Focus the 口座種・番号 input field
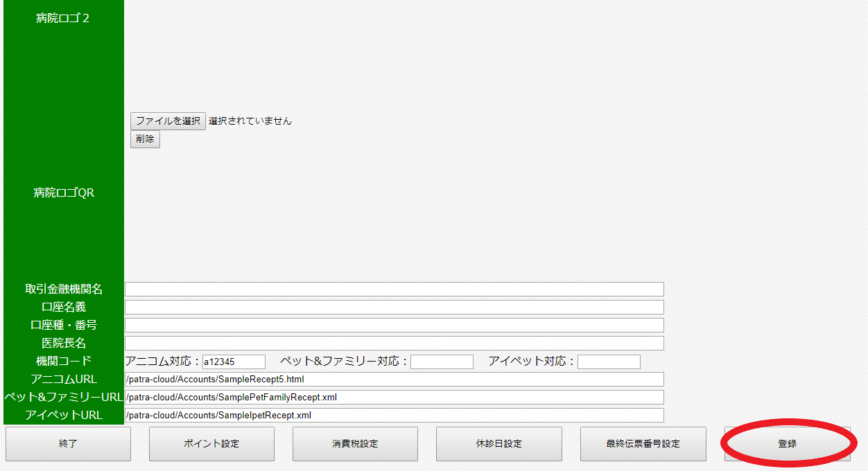This screenshot has width=868, height=471. [394, 326]
